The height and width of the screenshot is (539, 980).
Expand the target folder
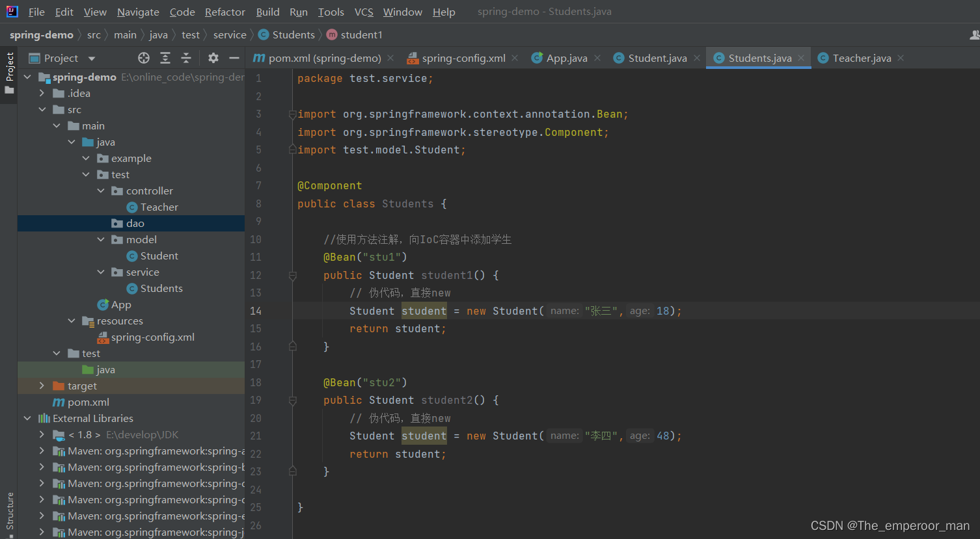click(x=42, y=386)
